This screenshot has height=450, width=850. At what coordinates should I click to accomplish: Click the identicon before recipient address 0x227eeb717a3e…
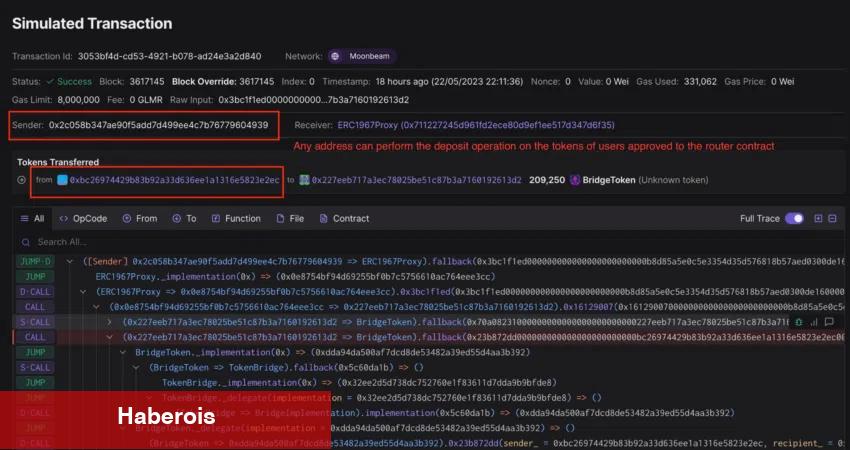click(305, 180)
